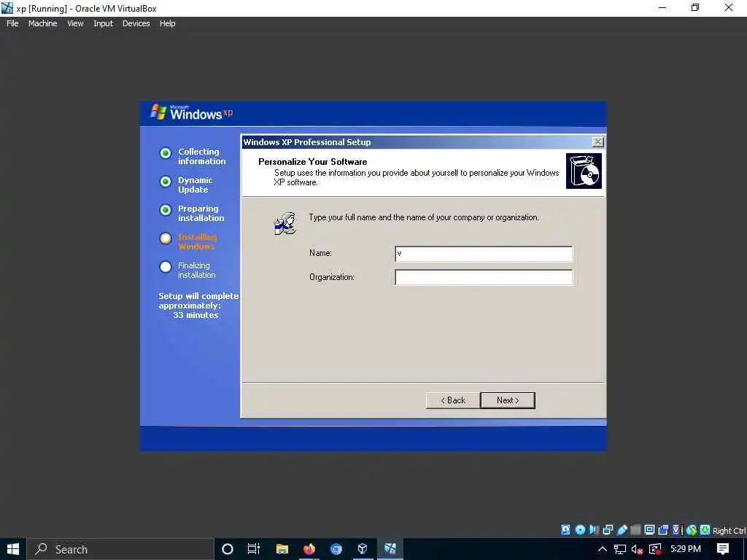Click the person writing icon in setup dialog

285,224
